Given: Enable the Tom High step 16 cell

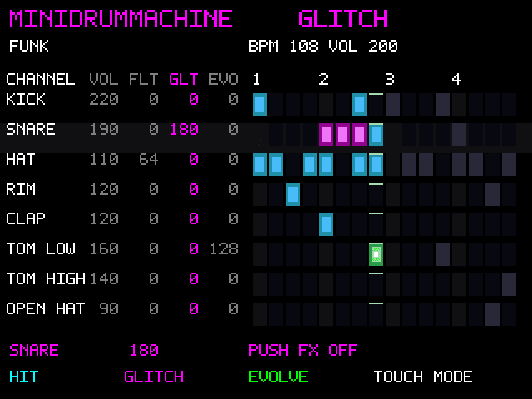Looking at the screenshot, I should [509, 284].
